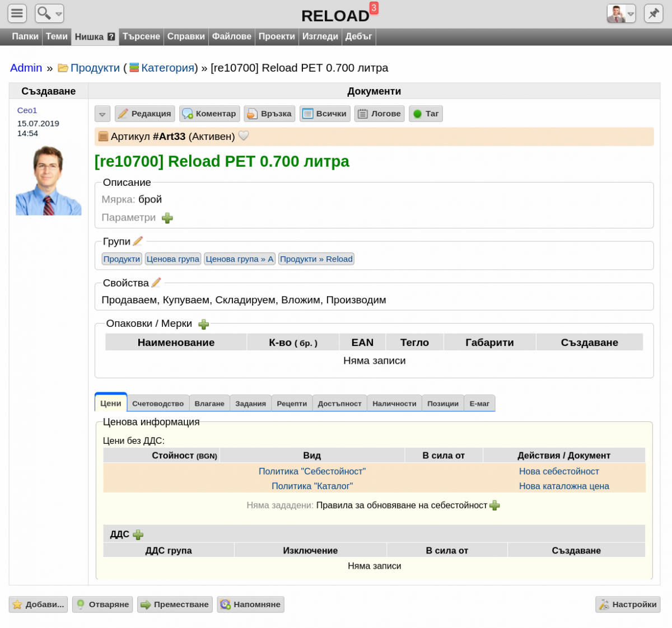This screenshot has width=672, height=628.
Task: Open the Справки menu item
Action: [x=186, y=36]
